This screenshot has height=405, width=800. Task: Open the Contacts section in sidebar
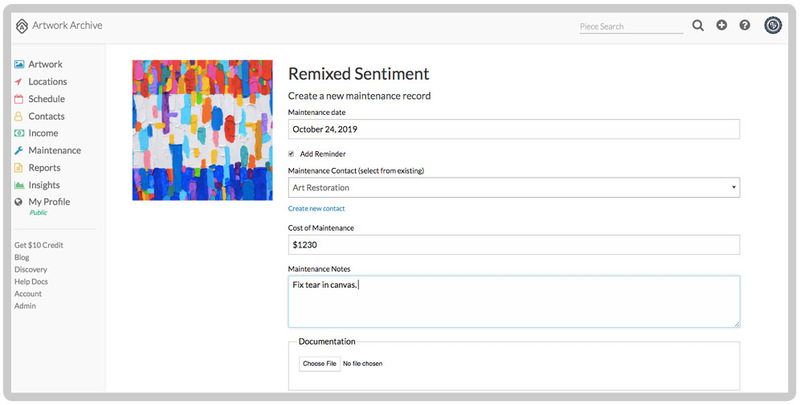click(46, 116)
